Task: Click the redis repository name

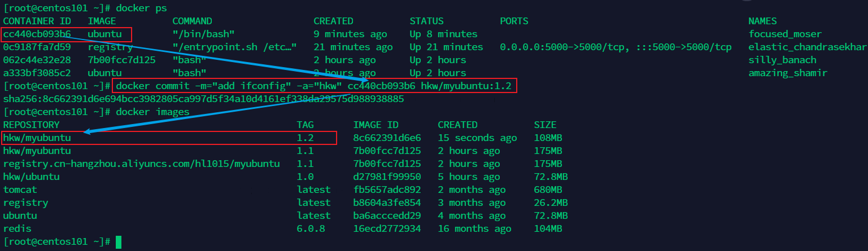Action: (17, 228)
